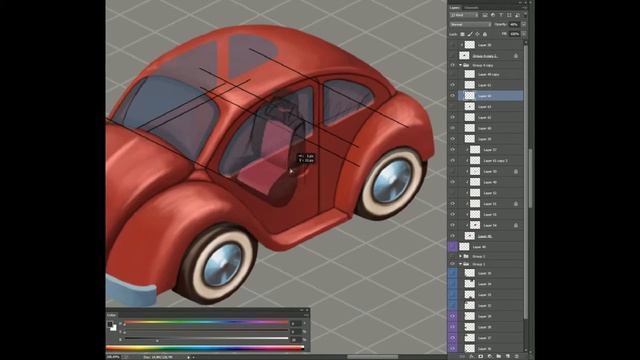Open the Normal blend mode dropdown
This screenshot has height=360, width=640.
[x=470, y=24]
